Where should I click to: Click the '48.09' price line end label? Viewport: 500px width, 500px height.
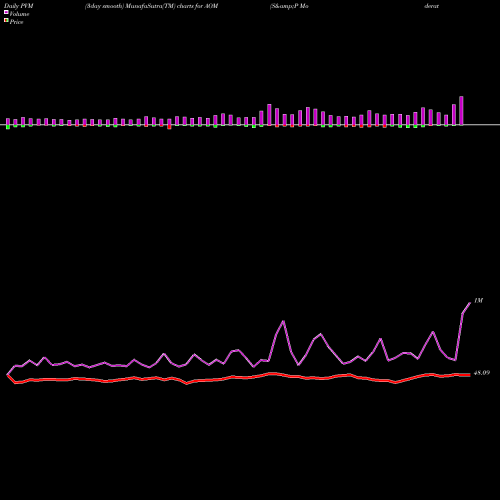(482, 373)
